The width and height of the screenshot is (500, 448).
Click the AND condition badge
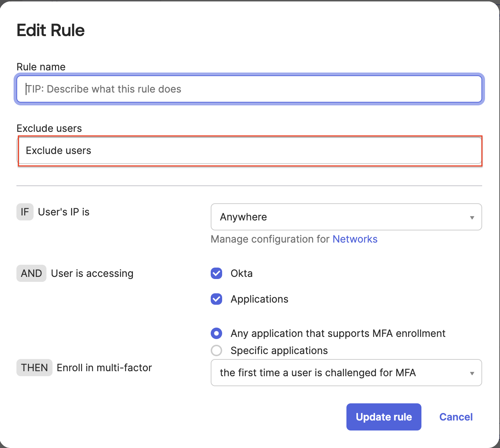click(31, 273)
